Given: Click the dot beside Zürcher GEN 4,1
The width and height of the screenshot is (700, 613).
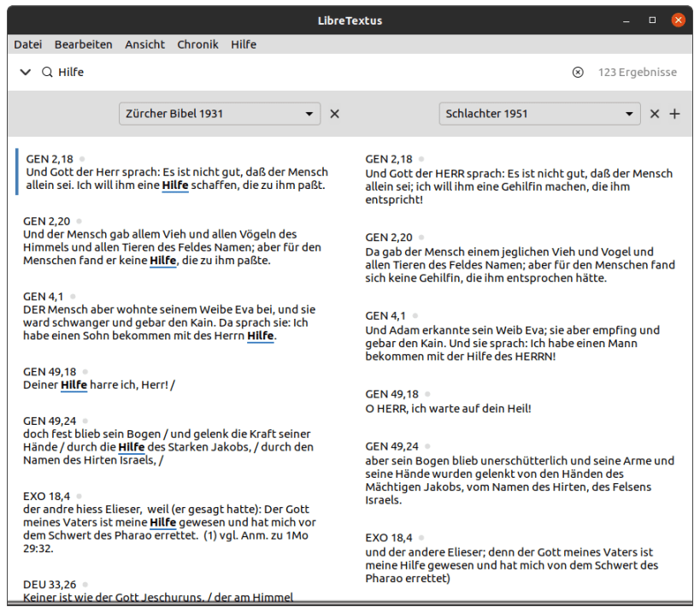Looking at the screenshot, I should coord(73,297).
